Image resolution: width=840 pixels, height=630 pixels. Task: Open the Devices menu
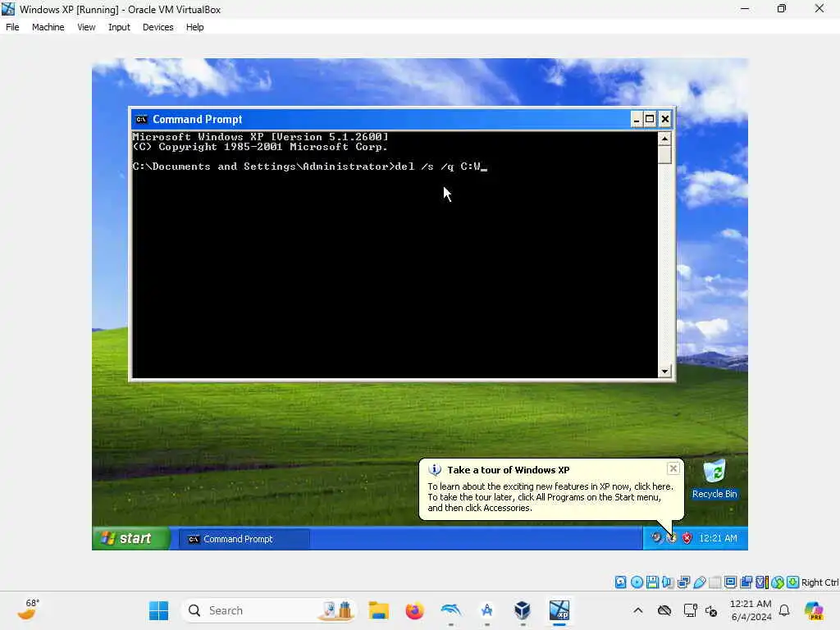click(157, 27)
